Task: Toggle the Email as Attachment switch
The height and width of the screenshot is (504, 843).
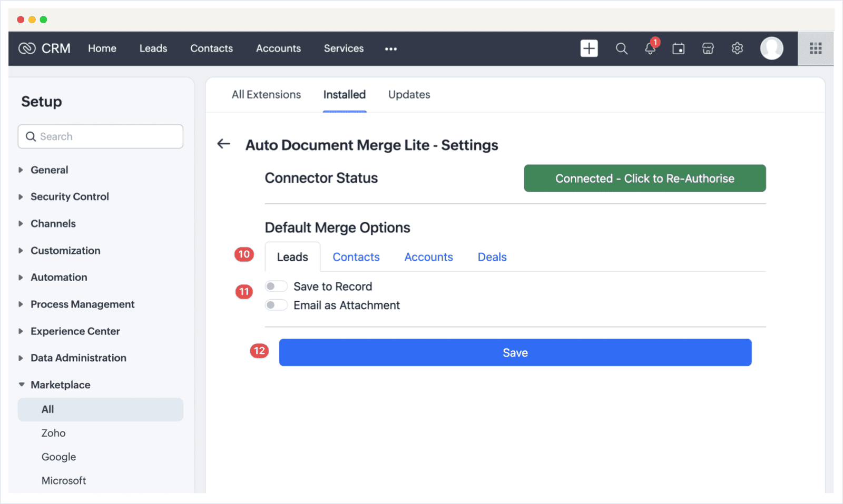Action: pos(276,305)
